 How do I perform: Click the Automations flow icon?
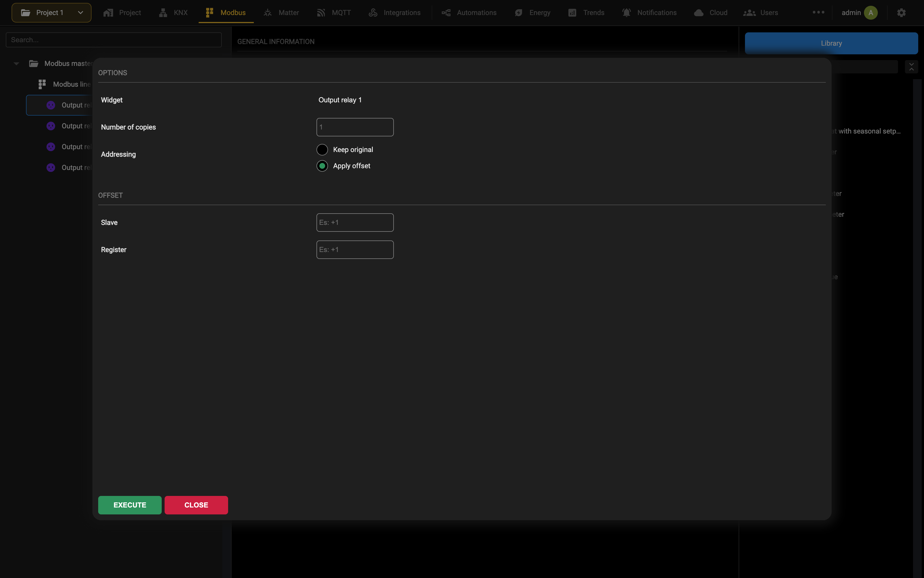(x=446, y=13)
